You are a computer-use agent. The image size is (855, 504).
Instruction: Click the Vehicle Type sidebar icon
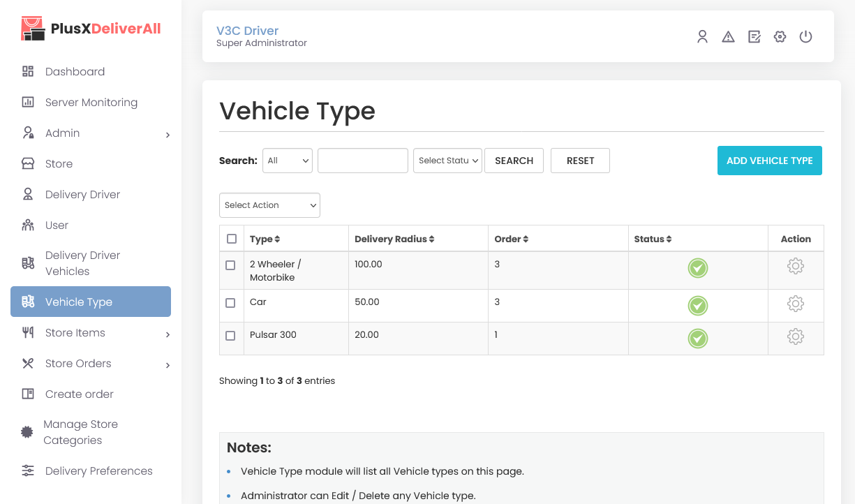point(28,302)
